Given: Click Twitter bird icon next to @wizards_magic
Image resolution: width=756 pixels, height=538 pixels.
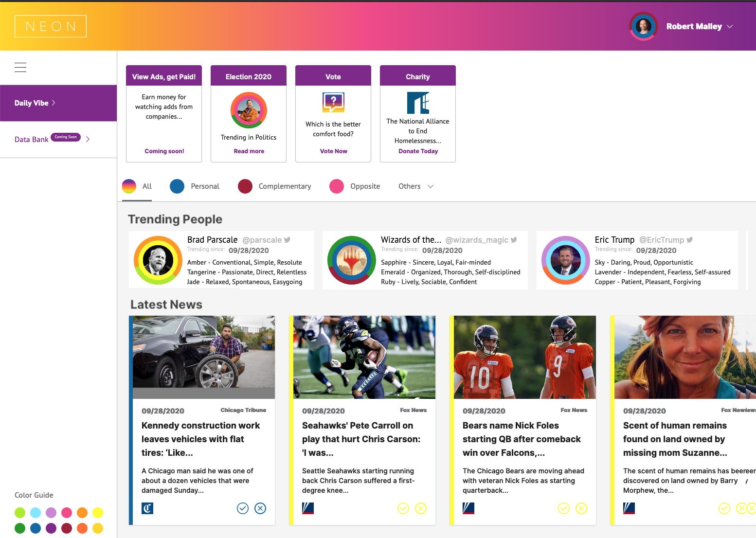Looking at the screenshot, I should point(514,240).
